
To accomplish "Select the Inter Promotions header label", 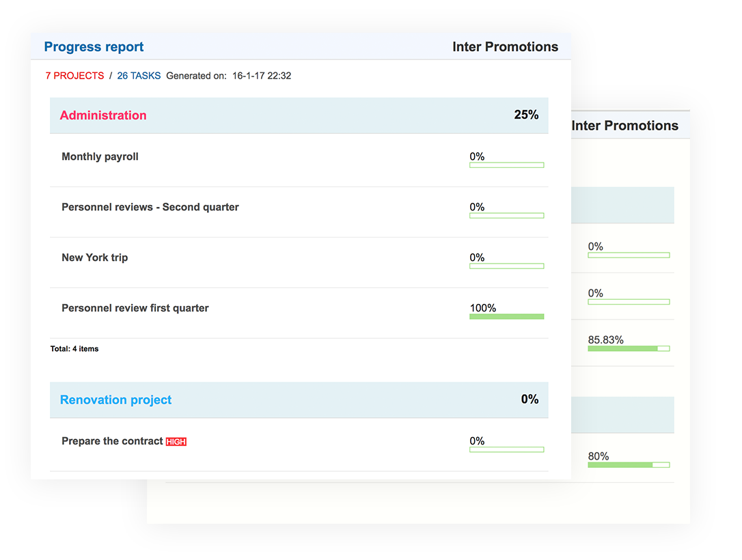I will click(x=505, y=46).
